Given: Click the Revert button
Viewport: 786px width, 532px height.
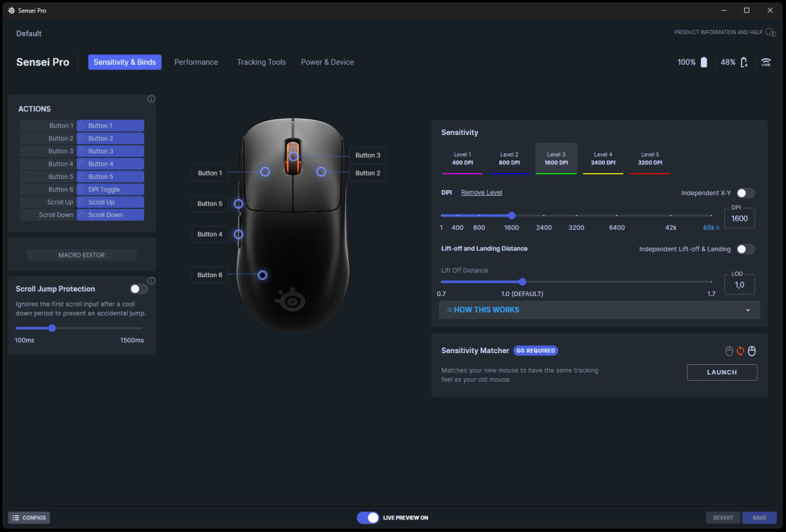Looking at the screenshot, I should [723, 518].
